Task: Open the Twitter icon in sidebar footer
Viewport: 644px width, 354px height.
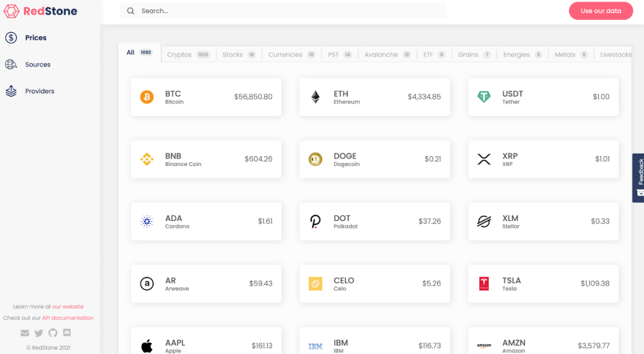Action: [x=39, y=333]
